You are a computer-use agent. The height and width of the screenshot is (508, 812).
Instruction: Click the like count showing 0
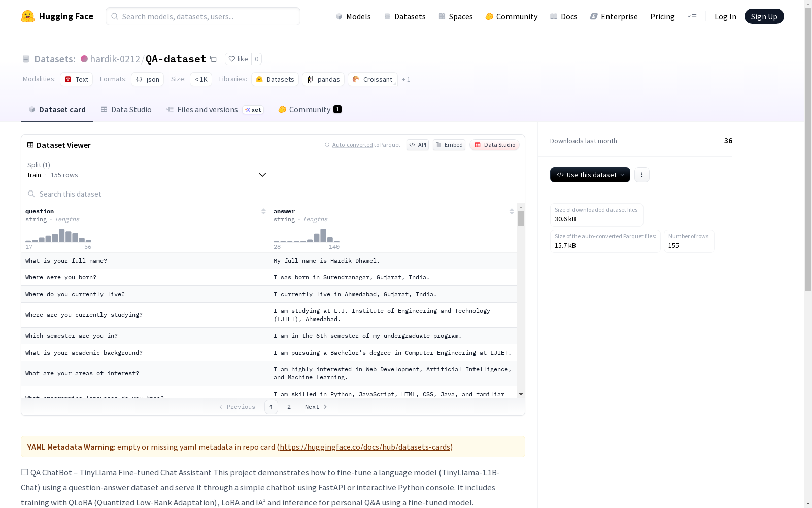coord(257,59)
